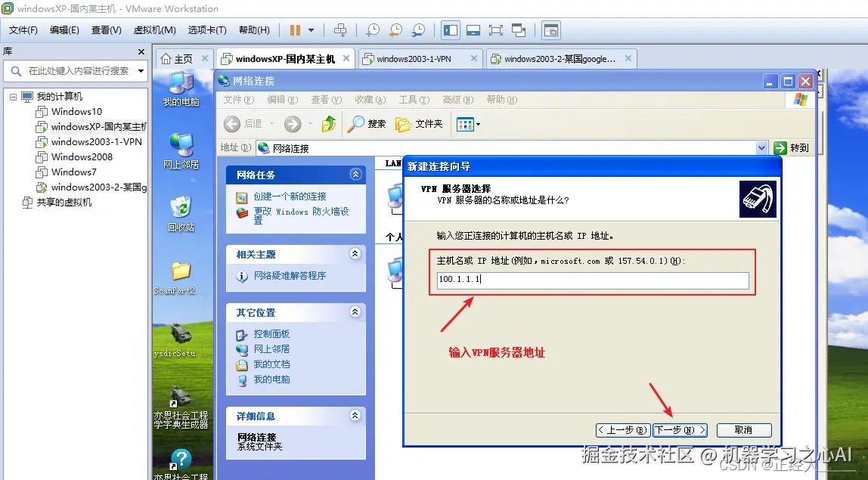Screen dimensions: 868x480
Task: Collapse the 我的计算机 tree node
Action: [x=13, y=96]
